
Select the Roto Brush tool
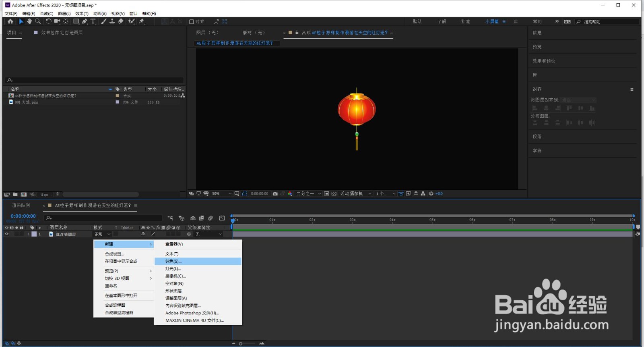pyautogui.click(x=131, y=21)
